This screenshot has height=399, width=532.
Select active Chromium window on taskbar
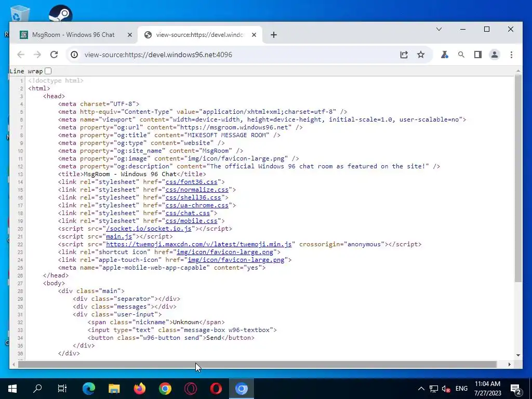point(241,389)
